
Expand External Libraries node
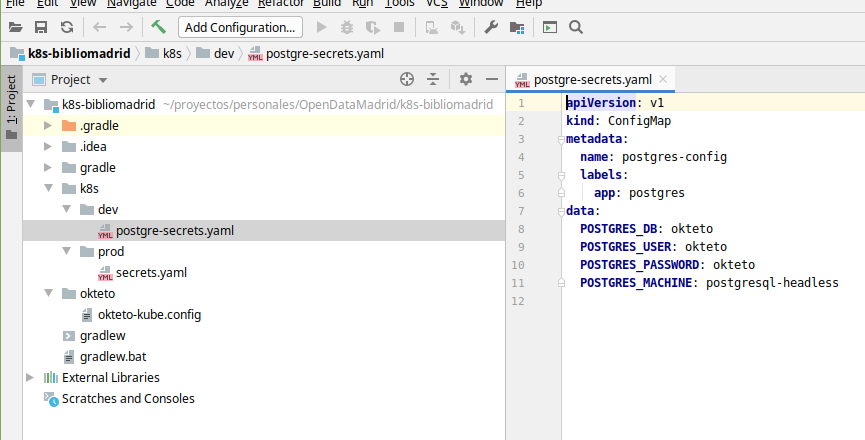tap(29, 377)
